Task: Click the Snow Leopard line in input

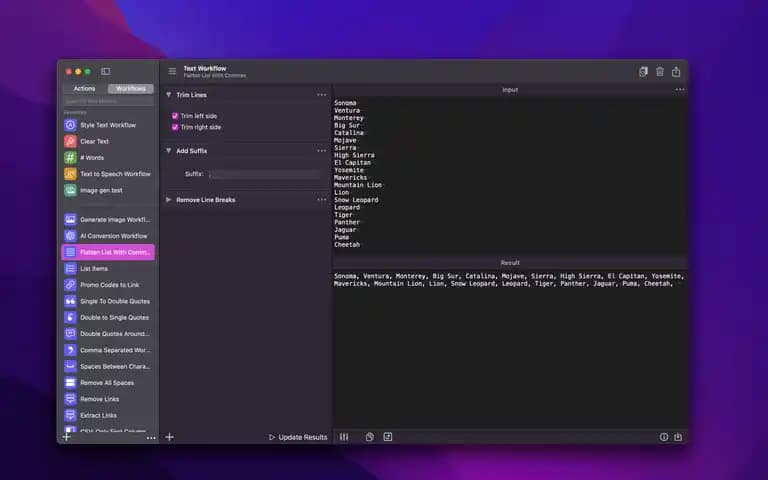Action: pos(356,200)
